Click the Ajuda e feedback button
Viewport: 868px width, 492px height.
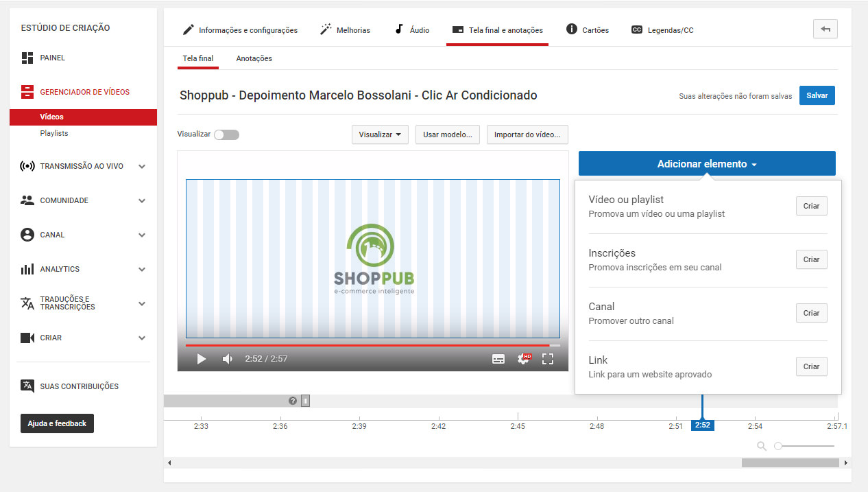tap(57, 423)
